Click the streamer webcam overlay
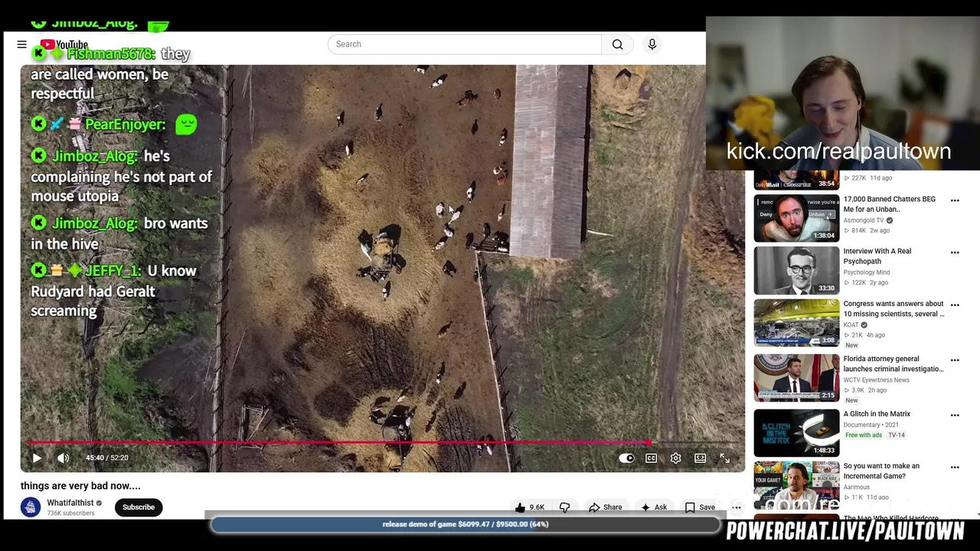This screenshot has height=551, width=980. [x=843, y=93]
